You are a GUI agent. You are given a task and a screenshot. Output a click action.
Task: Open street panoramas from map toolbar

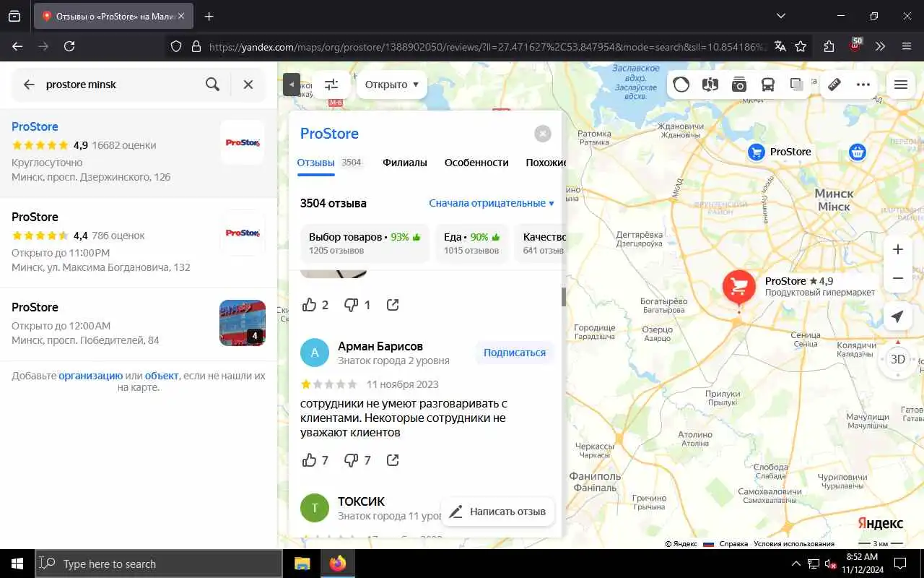[710, 85]
